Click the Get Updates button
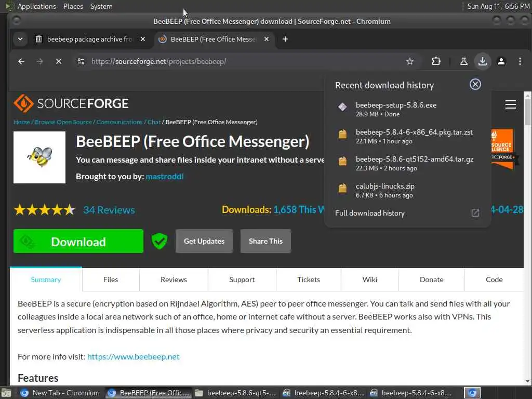The height and width of the screenshot is (399, 532). (204, 241)
